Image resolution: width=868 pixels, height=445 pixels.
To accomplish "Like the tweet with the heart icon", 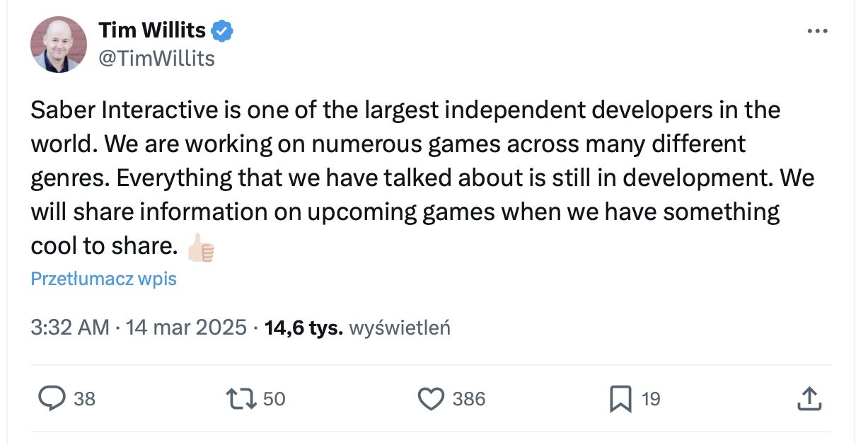I will [430, 399].
